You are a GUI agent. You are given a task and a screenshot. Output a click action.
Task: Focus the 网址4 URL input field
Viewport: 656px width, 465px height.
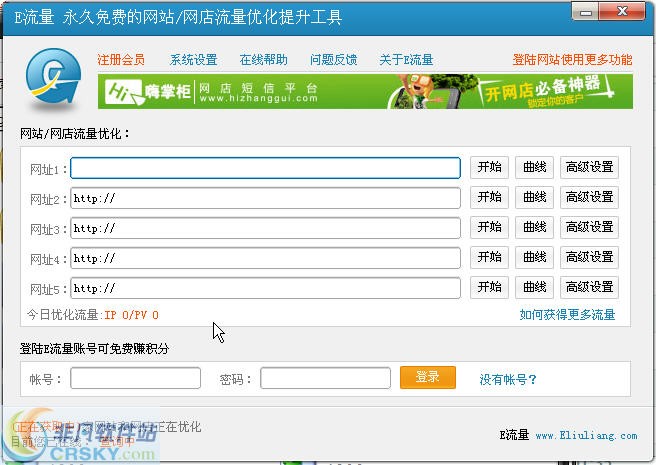(265, 258)
